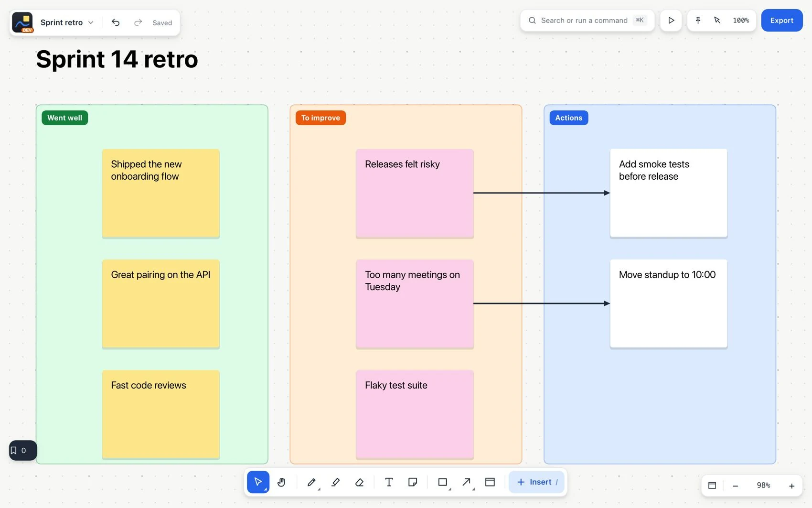Select the To improve frame label

pos(321,118)
